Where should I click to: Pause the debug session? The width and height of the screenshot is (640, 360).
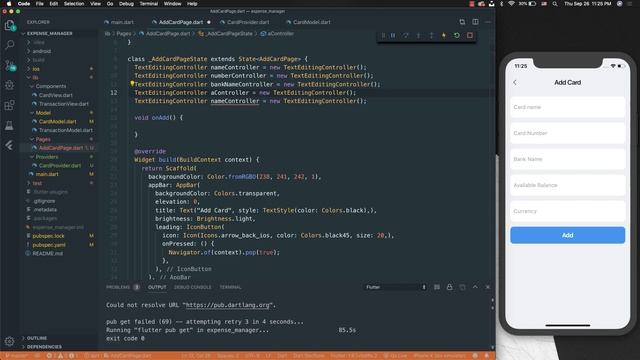[x=393, y=36]
